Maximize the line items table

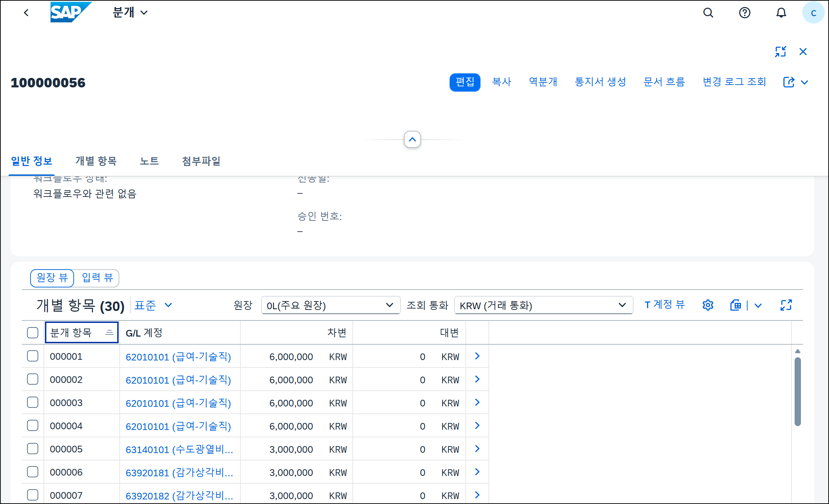[x=786, y=305]
